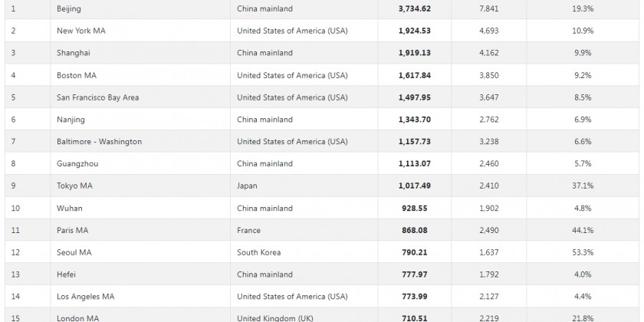Viewport: 644px width, 322px height.
Task: Click the Wuhan city name
Action: (x=70, y=208)
